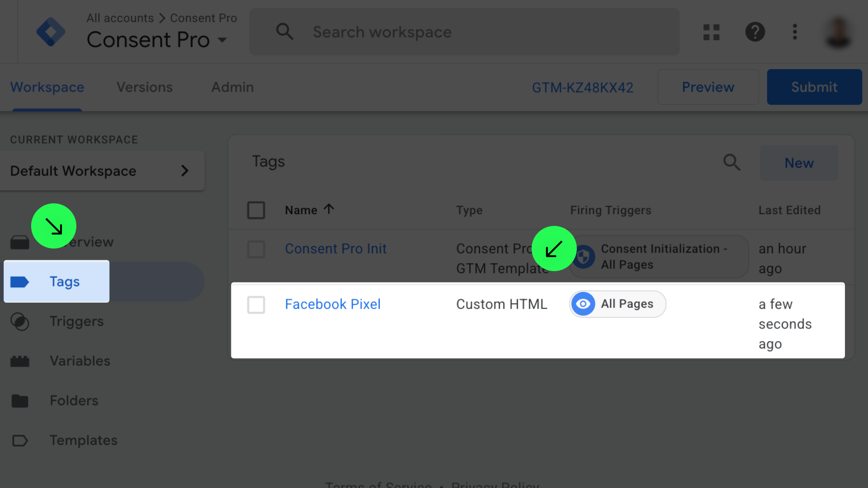This screenshot has width=868, height=488.
Task: Sort by Name using the arrow icon
Action: (x=329, y=209)
